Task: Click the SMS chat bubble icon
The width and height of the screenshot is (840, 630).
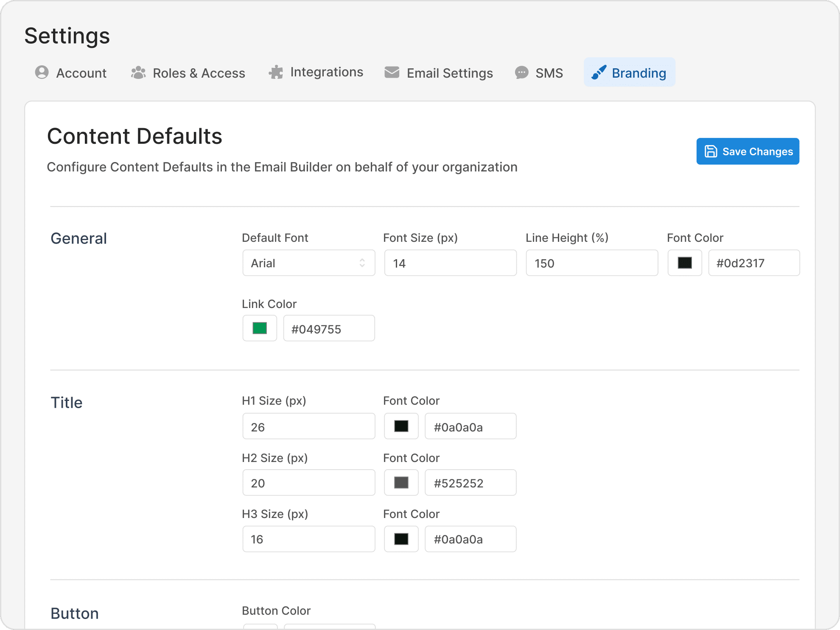Action: [521, 73]
